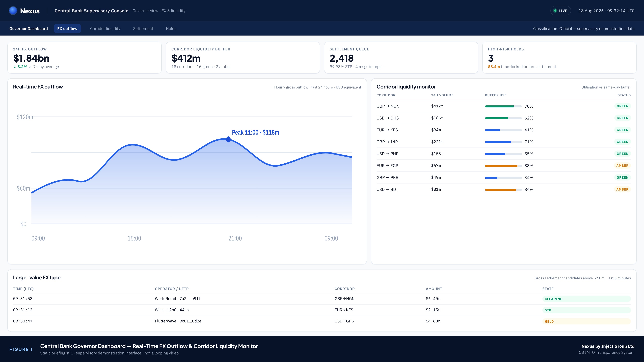Click the BUFFER USE column header

pos(496,95)
